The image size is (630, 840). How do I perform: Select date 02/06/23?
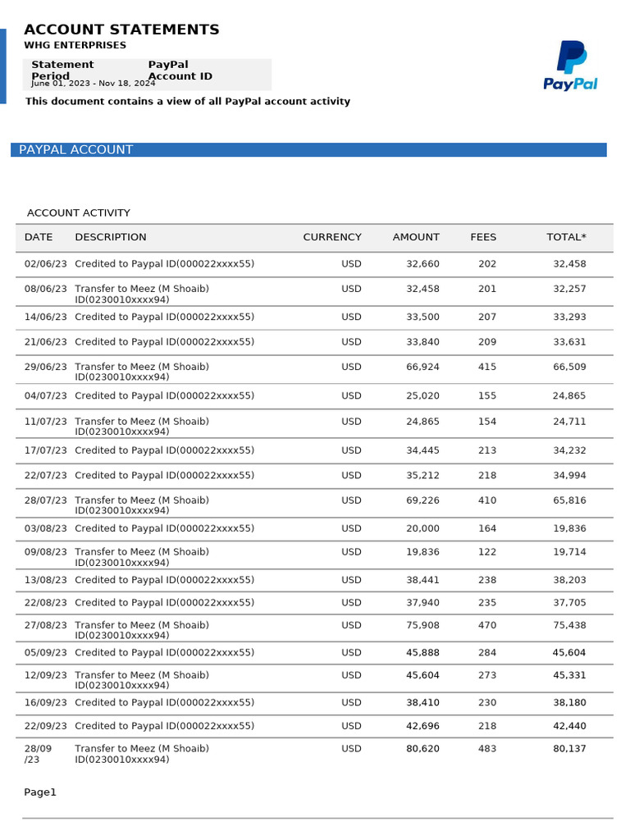(x=46, y=263)
